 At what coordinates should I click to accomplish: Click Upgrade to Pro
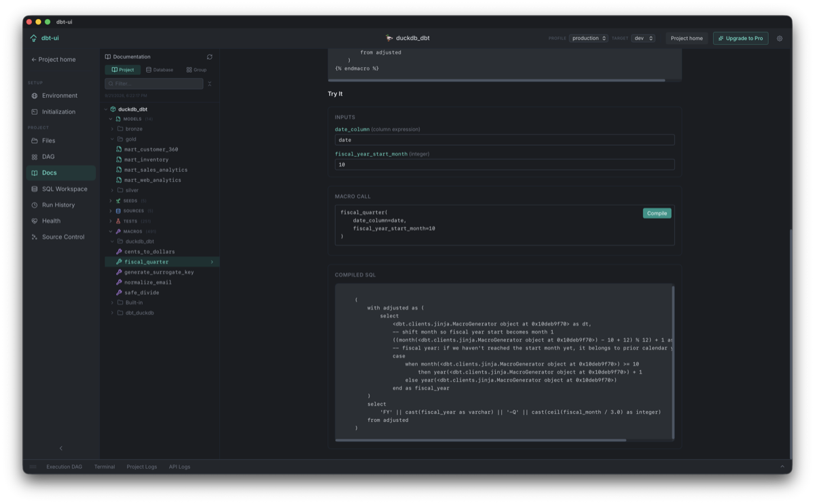[740, 39]
